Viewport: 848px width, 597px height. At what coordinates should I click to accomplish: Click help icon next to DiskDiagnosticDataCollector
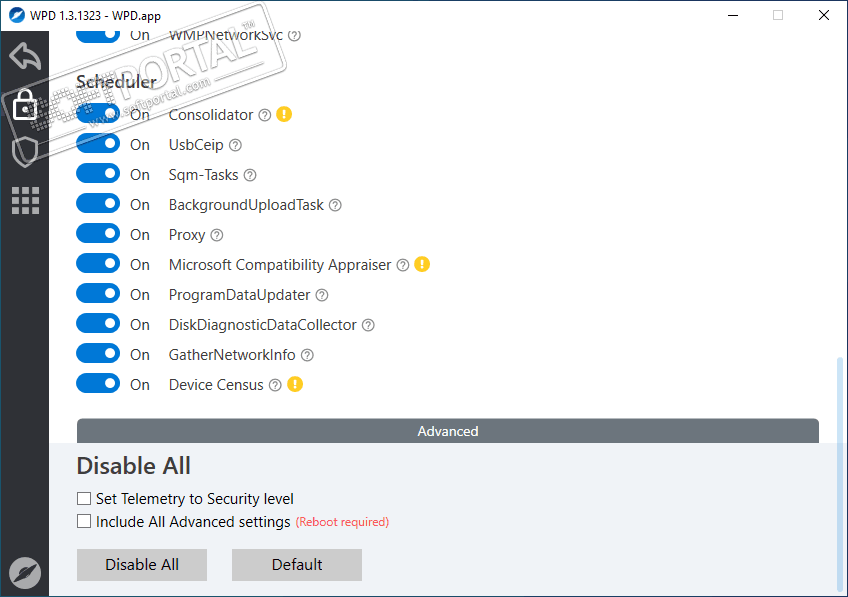[x=368, y=325]
